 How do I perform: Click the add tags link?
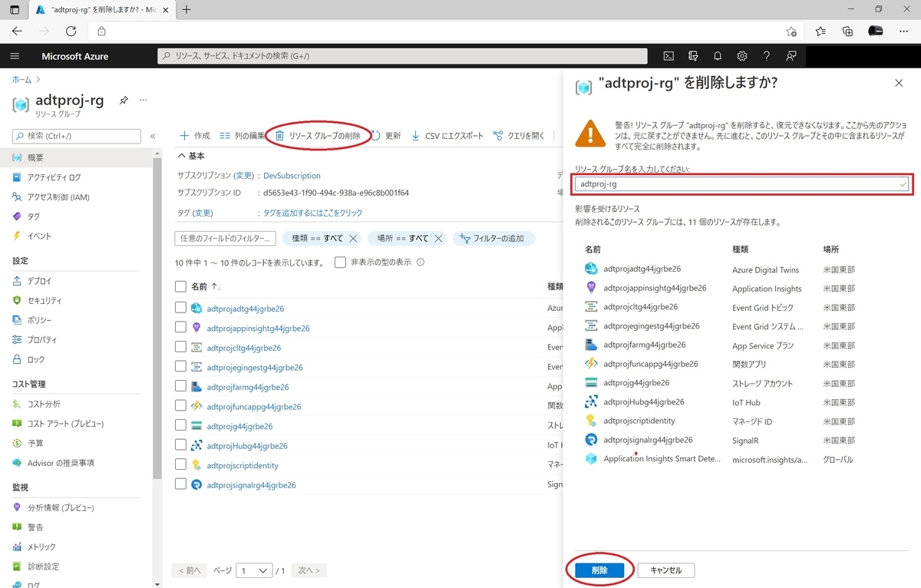click(x=312, y=213)
